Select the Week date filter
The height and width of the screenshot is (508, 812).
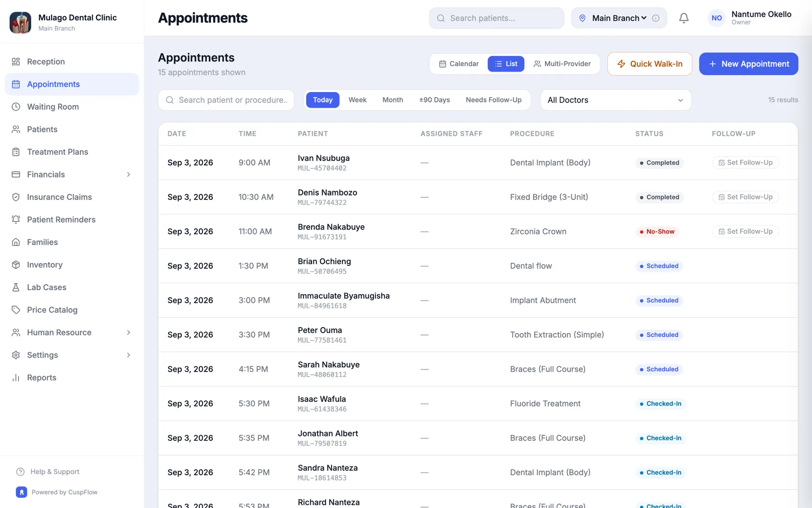pyautogui.click(x=357, y=100)
